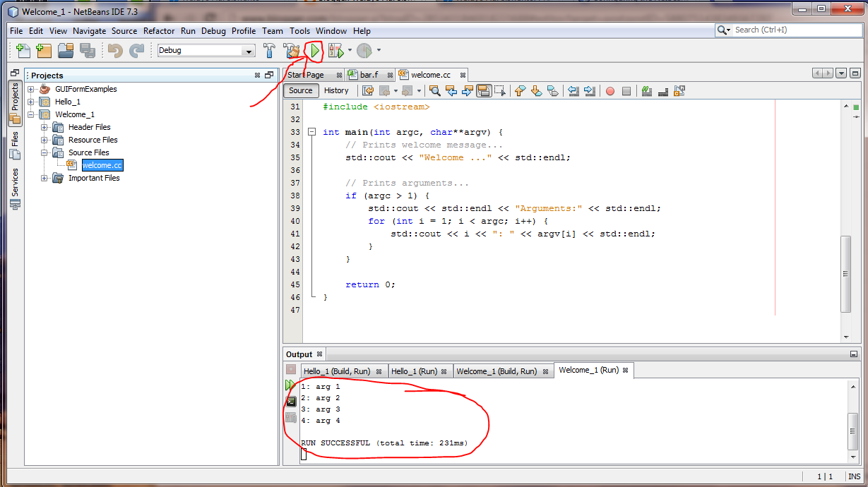This screenshot has height=487, width=868.
Task: Click Find Previous Occurrence in editor toolbar
Action: [451, 90]
